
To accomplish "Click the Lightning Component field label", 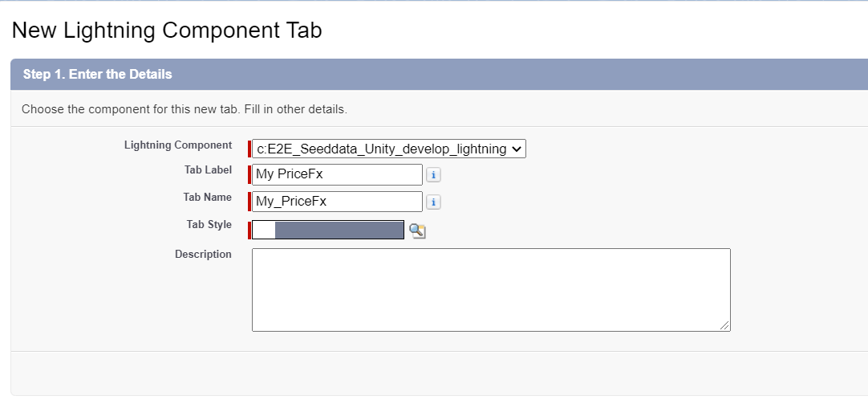I will pyautogui.click(x=177, y=145).
